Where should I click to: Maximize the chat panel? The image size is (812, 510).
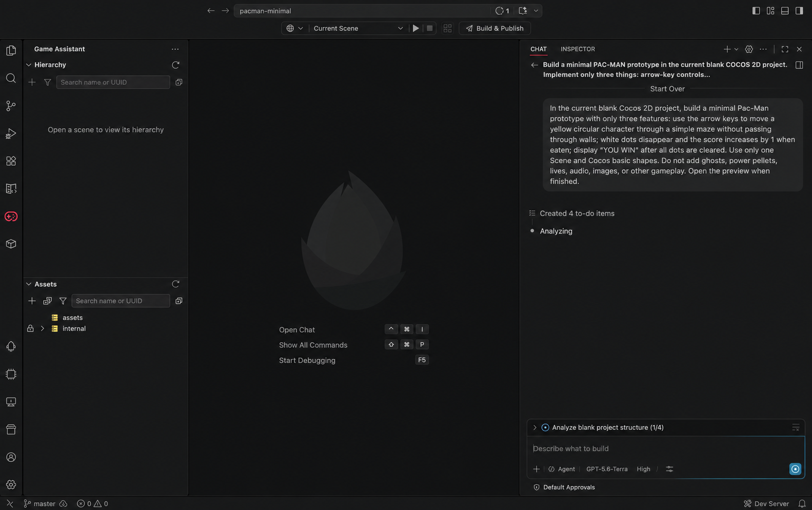[x=785, y=49]
